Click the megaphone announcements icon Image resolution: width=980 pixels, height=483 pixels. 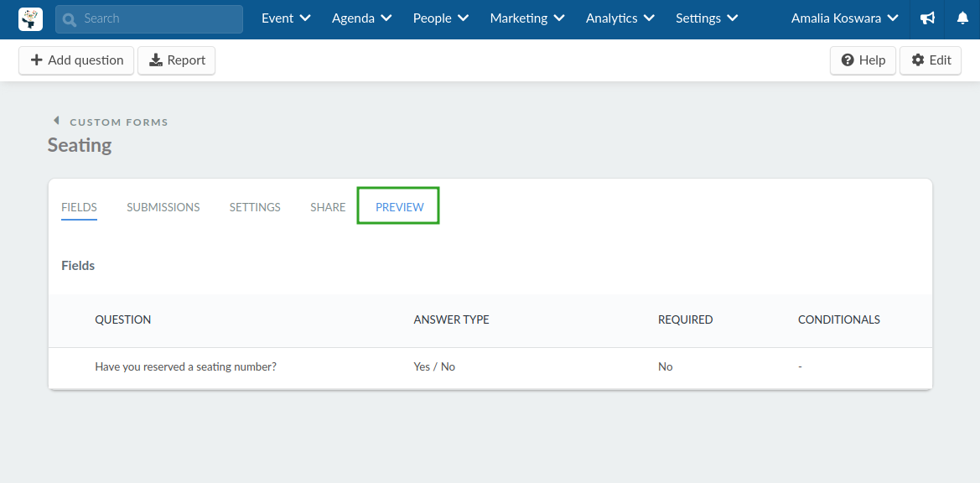[927, 18]
